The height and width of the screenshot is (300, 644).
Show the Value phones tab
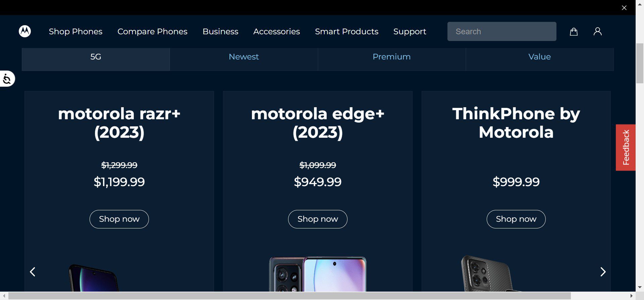(x=539, y=57)
